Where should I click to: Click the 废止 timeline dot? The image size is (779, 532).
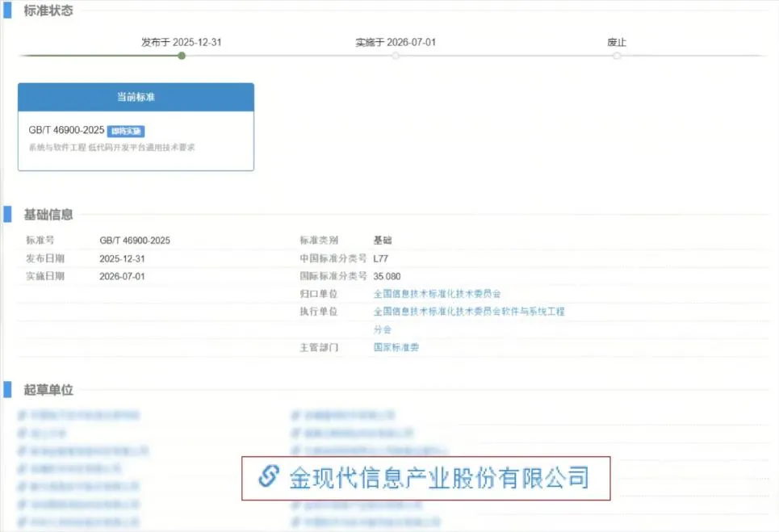(617, 56)
